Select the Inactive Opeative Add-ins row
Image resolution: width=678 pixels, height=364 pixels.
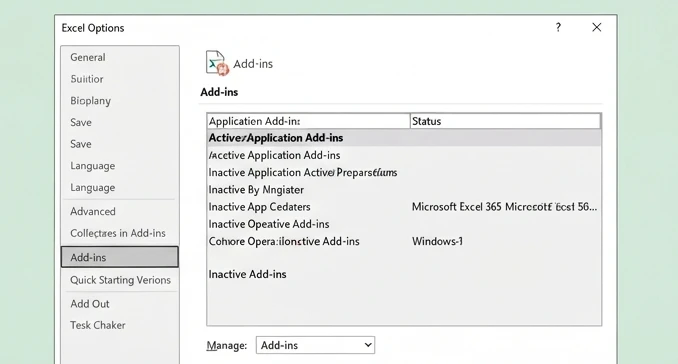click(404, 224)
